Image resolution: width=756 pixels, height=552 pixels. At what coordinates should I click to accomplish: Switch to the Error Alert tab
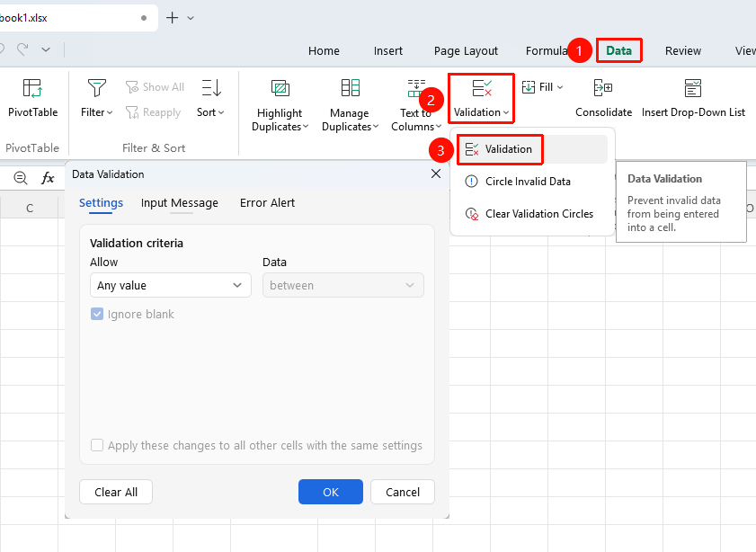pos(268,203)
